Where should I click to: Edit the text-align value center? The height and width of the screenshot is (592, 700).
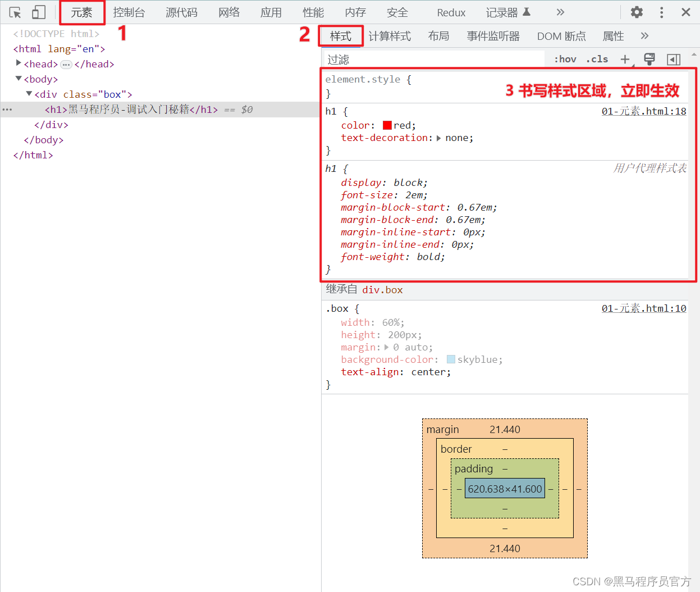tap(429, 372)
